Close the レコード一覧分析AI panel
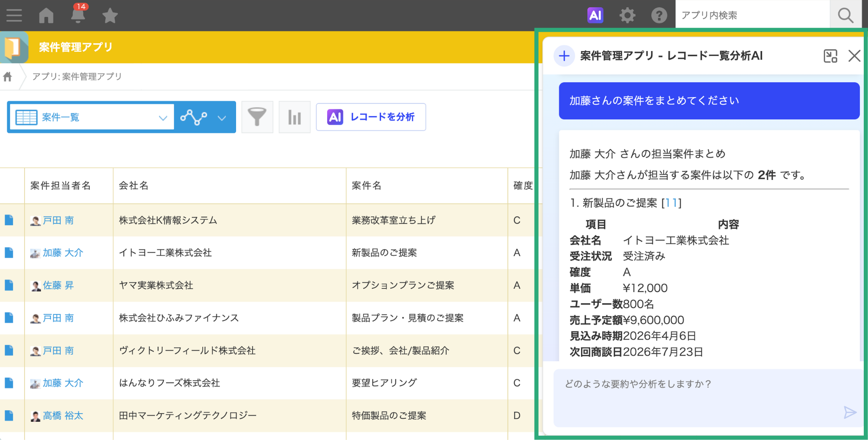The height and width of the screenshot is (440, 868). 854,56
